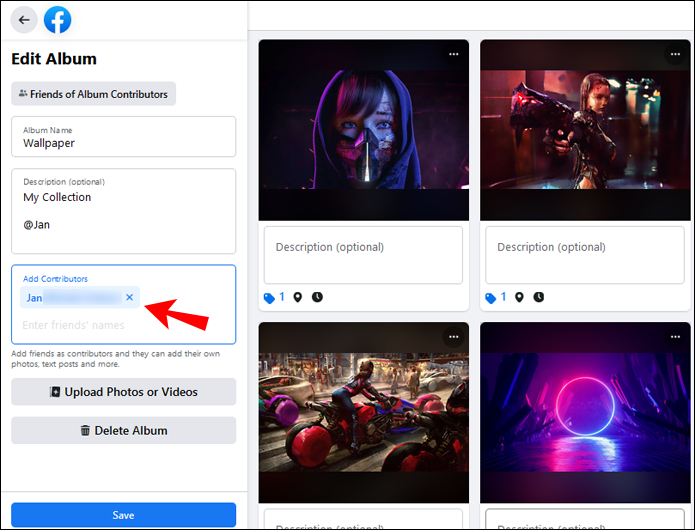Click the Add Contributors label
This screenshot has height=530, width=695.
[x=55, y=279]
